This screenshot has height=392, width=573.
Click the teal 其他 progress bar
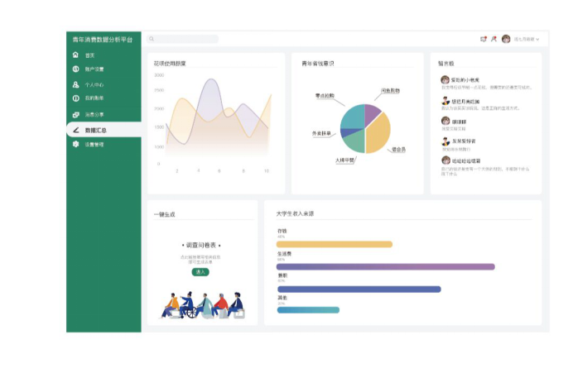point(308,310)
